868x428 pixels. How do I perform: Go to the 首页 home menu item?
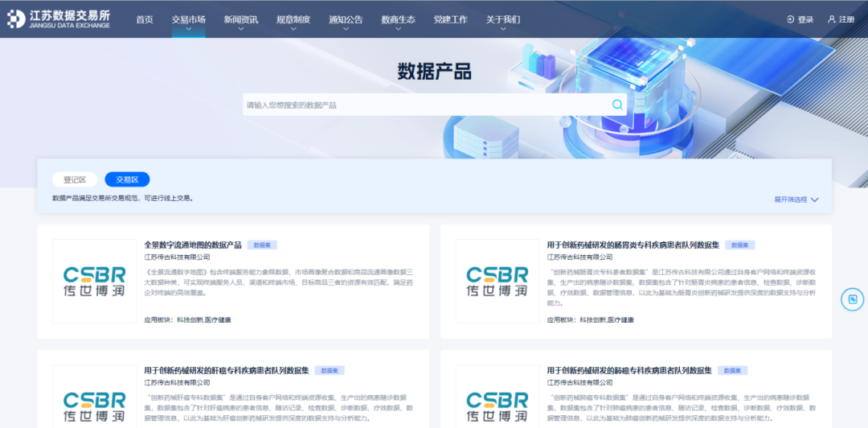coord(145,19)
